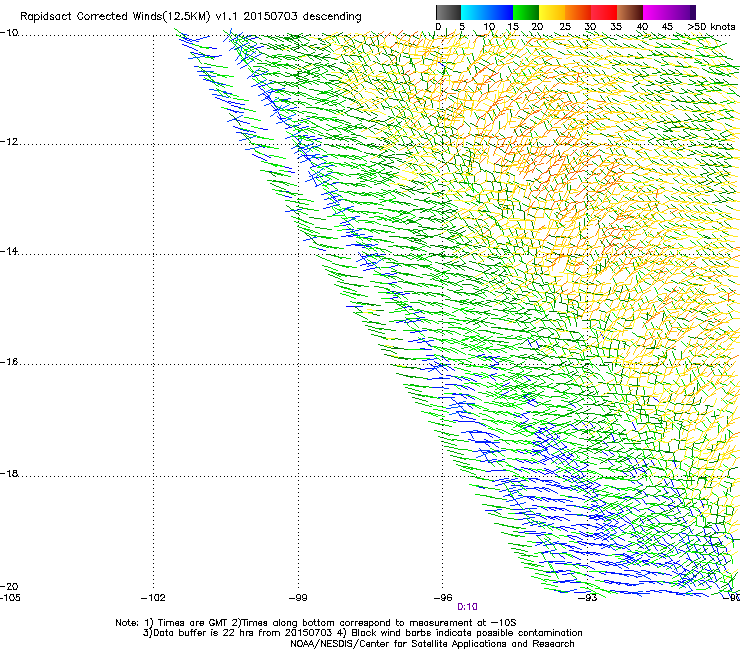Click the purple '0:10' time marker
This screenshot has height=650, width=740.
(467, 607)
